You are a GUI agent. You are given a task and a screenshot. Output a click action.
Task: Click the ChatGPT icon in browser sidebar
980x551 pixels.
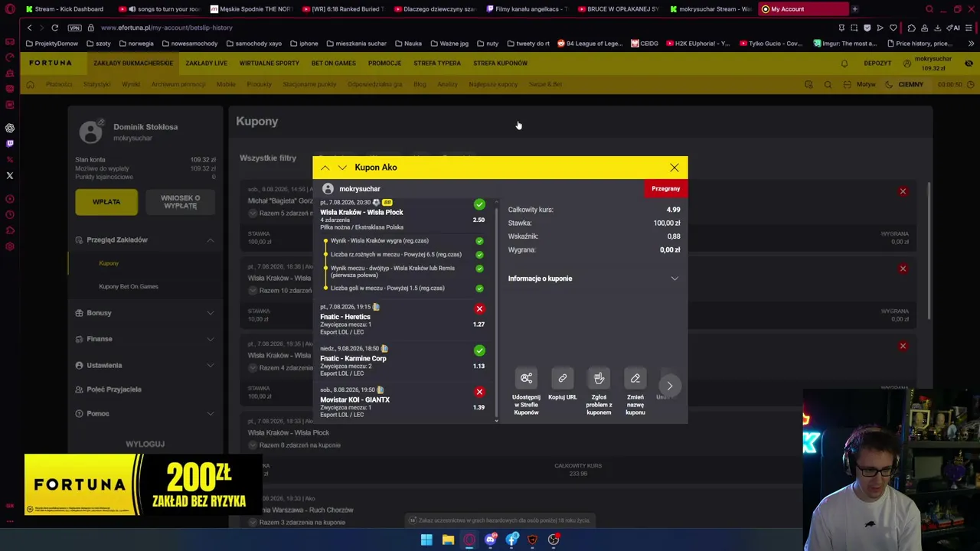(x=10, y=128)
